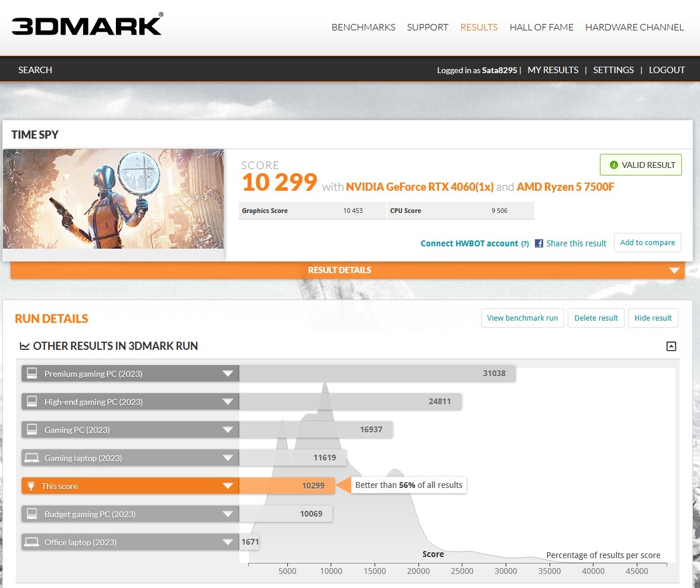The width and height of the screenshot is (700, 588).
Task: Click the 11619 score value
Action: coord(325,458)
